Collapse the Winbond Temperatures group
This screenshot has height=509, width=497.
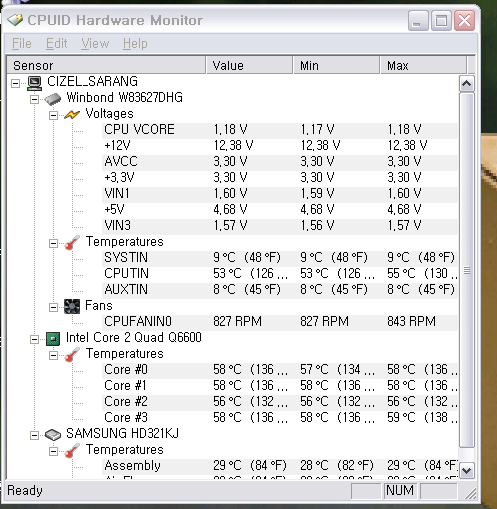53,243
